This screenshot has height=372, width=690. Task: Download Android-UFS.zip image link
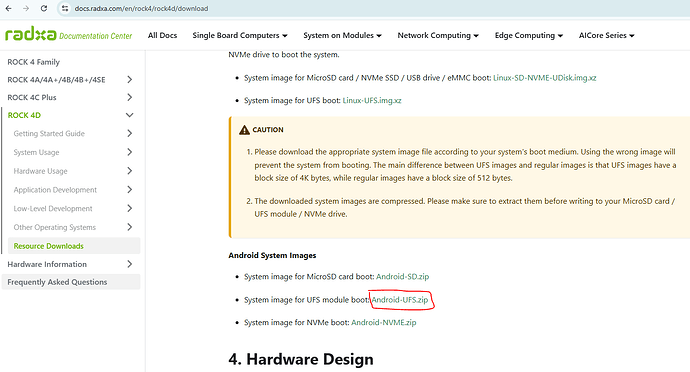click(x=400, y=300)
